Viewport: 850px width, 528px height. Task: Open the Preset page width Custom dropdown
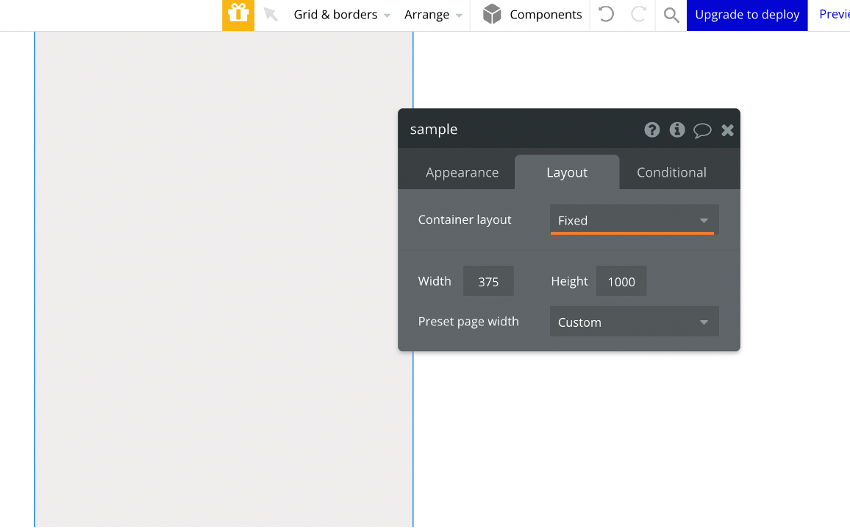[x=634, y=321]
